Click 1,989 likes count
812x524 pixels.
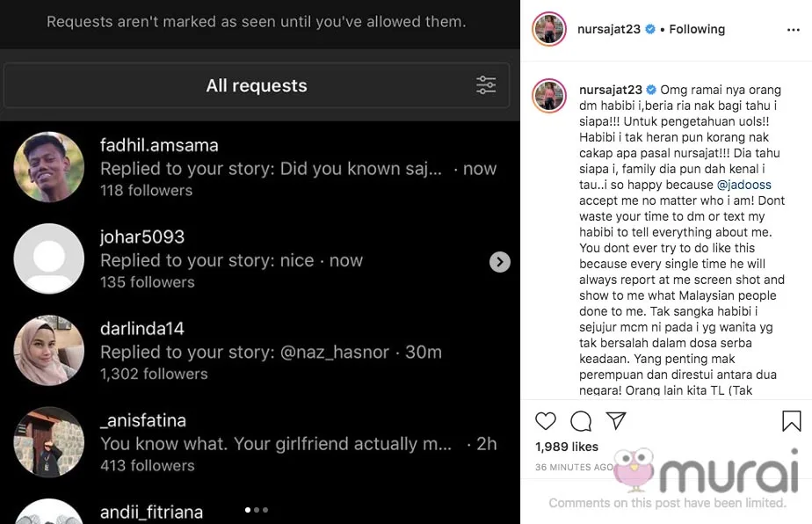(567, 447)
